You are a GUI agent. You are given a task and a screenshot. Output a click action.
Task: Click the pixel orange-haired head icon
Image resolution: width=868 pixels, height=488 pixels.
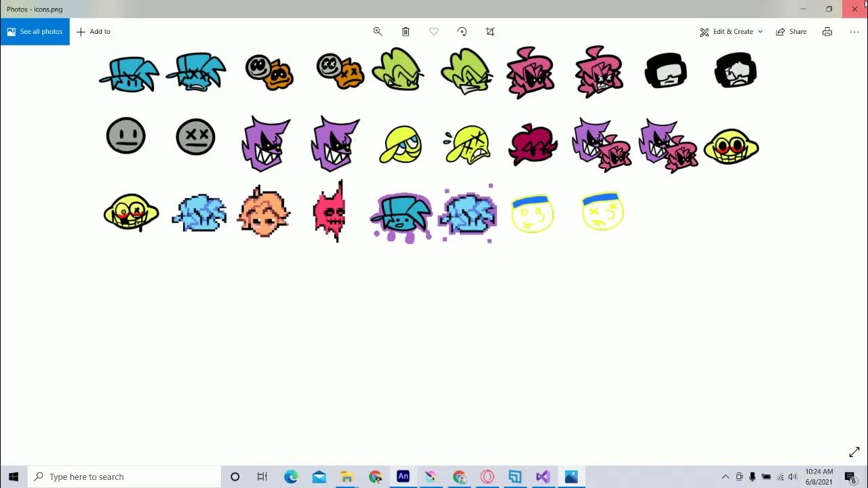(264, 211)
